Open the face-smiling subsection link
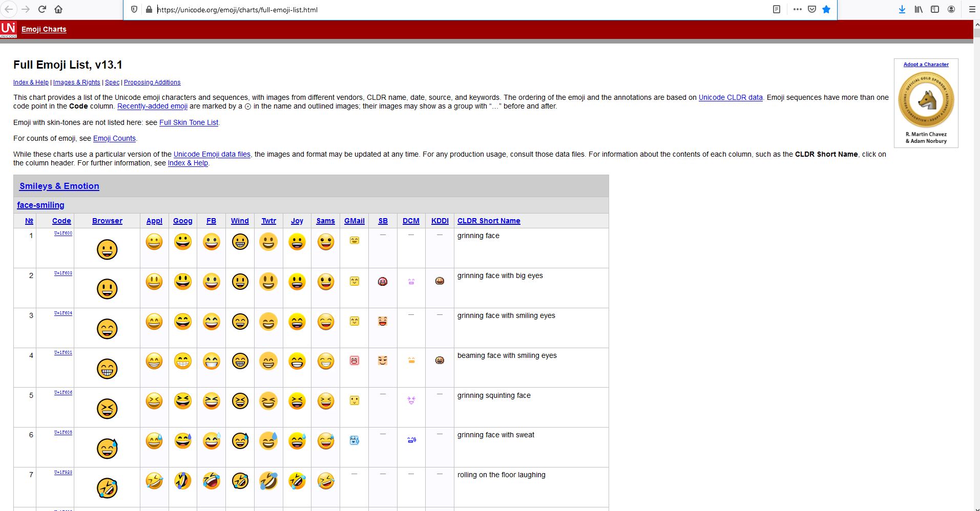This screenshot has width=980, height=511. click(x=40, y=205)
